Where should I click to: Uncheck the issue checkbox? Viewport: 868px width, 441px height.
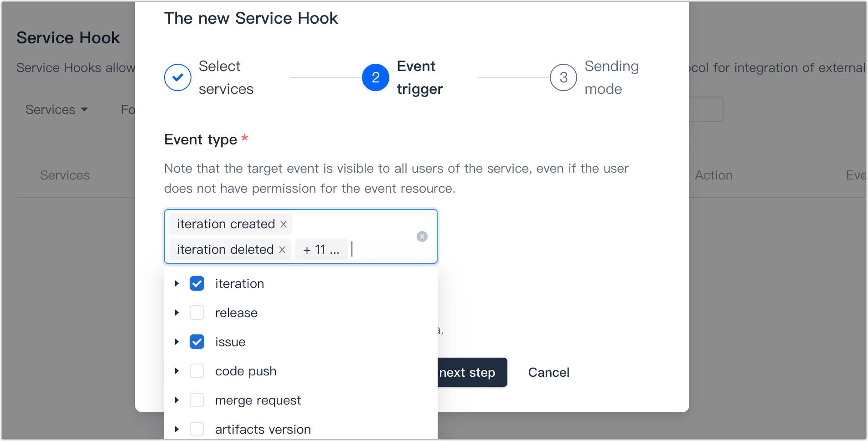[x=197, y=342]
